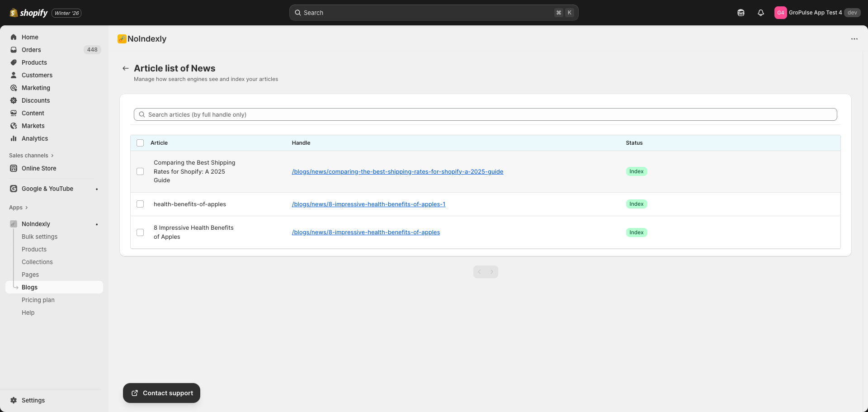Open the 8-impressive-health-benefits-of-apples-1 handle link
The image size is (868, 412).
(x=368, y=204)
